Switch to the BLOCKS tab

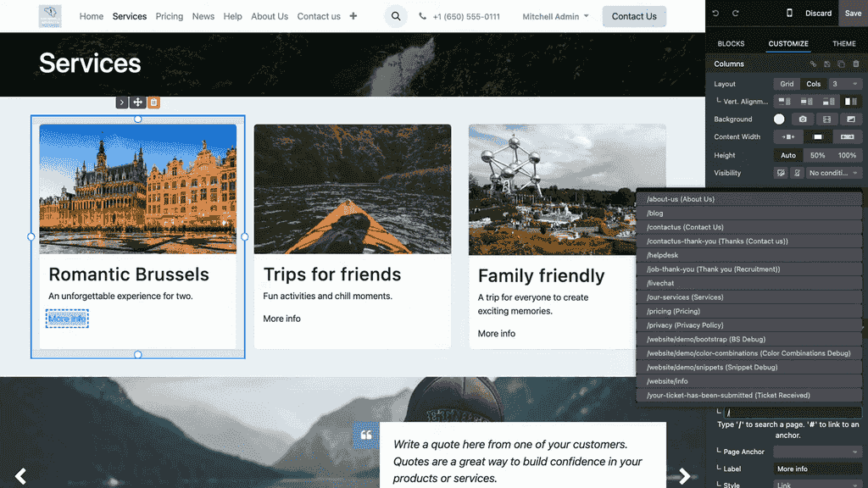[731, 44]
